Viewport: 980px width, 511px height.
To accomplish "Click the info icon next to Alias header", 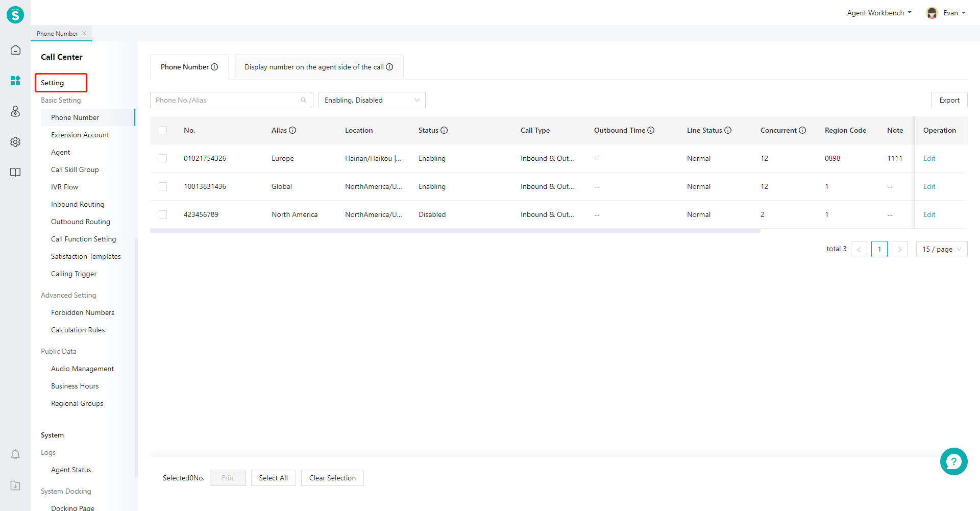I will point(292,130).
